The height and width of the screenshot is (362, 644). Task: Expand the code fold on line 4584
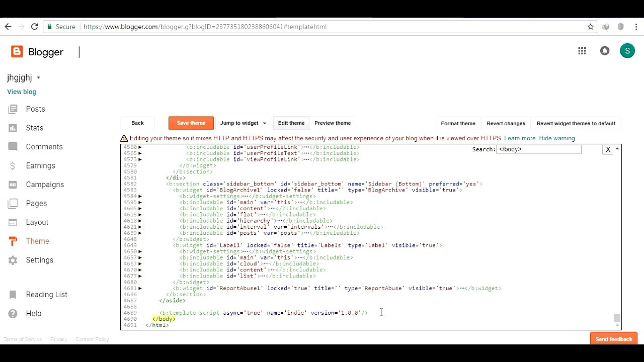(x=140, y=196)
